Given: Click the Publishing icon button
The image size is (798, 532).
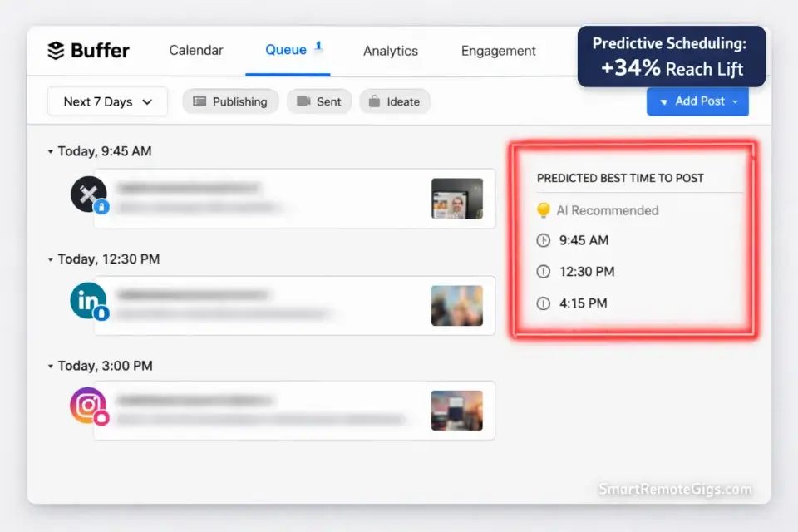Looking at the screenshot, I should (x=199, y=101).
